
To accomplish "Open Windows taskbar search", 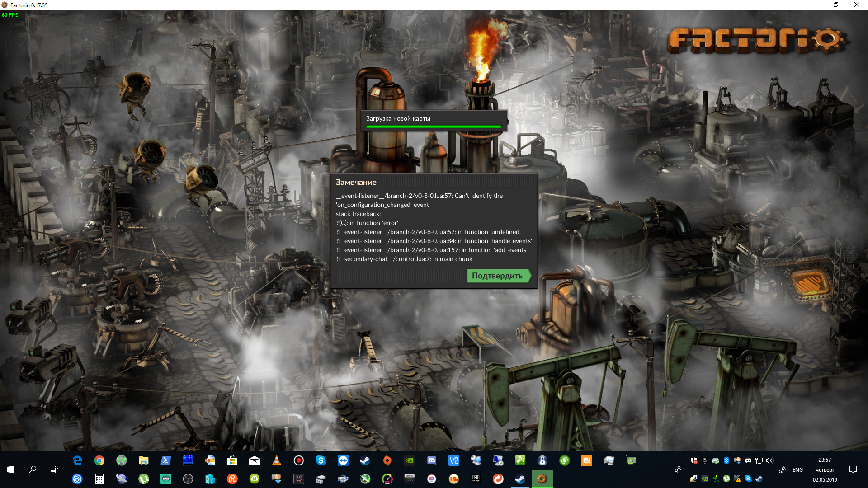I will [33, 469].
